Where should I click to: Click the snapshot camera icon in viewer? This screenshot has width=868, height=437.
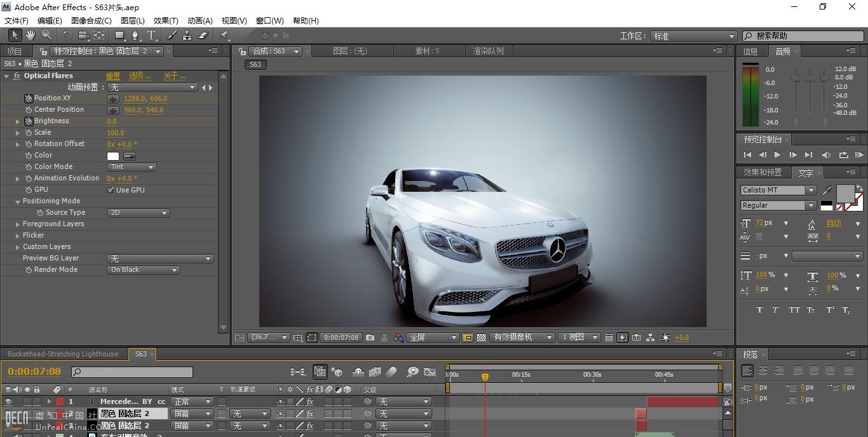pyautogui.click(x=370, y=338)
